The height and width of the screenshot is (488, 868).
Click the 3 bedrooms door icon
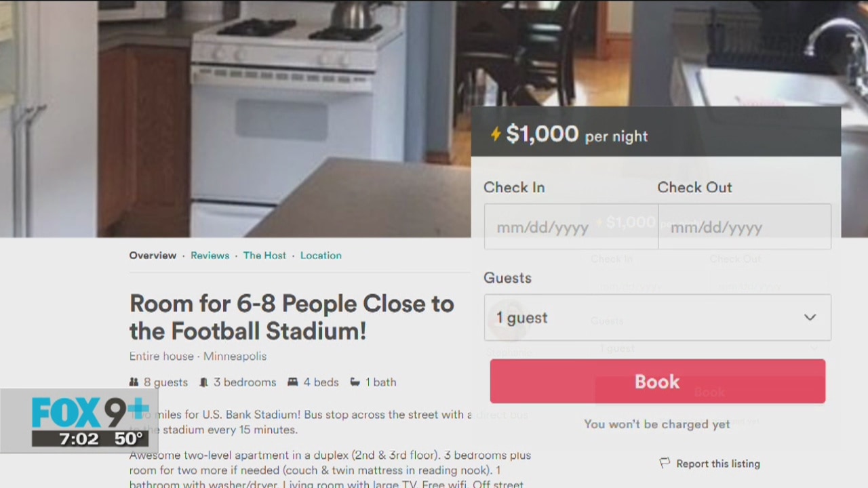(203, 382)
